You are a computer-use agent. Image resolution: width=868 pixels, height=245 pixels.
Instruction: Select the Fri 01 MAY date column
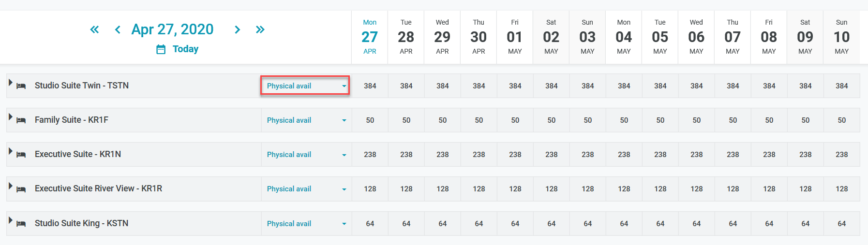click(515, 37)
